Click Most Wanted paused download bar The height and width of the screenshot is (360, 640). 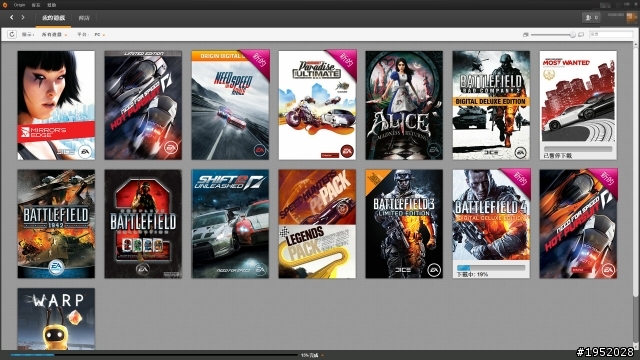[x=578, y=149]
